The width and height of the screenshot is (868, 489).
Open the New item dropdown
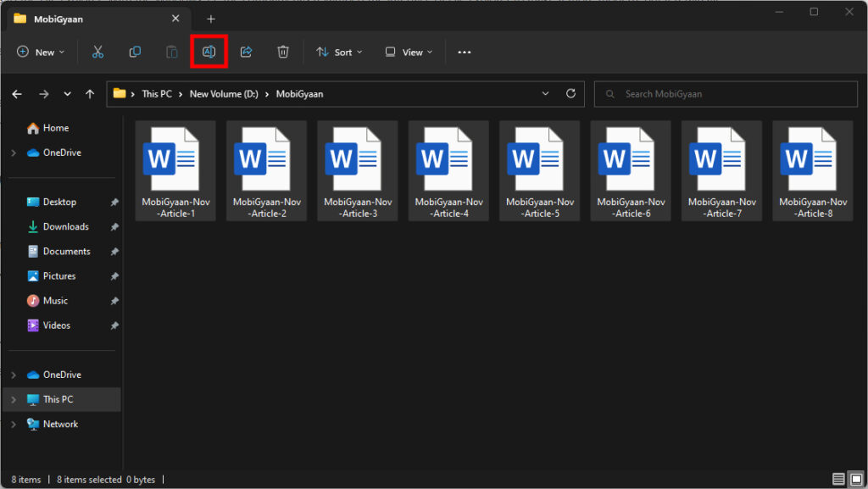(41, 52)
